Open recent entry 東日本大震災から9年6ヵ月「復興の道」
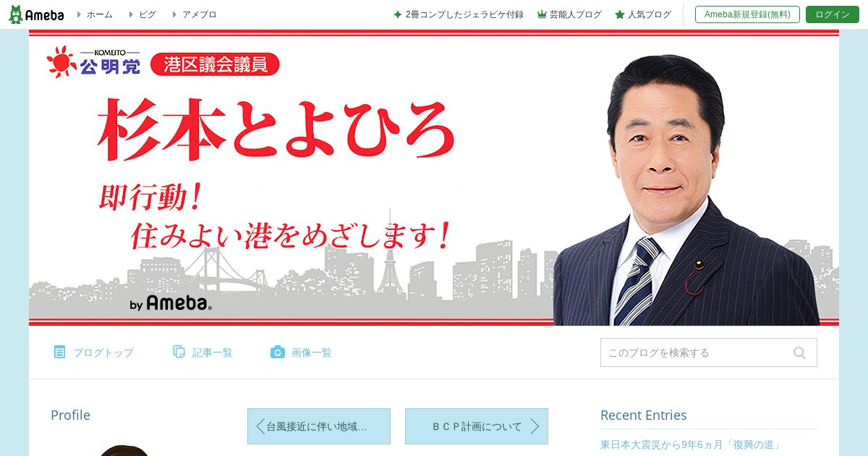868x456 pixels. tap(691, 444)
